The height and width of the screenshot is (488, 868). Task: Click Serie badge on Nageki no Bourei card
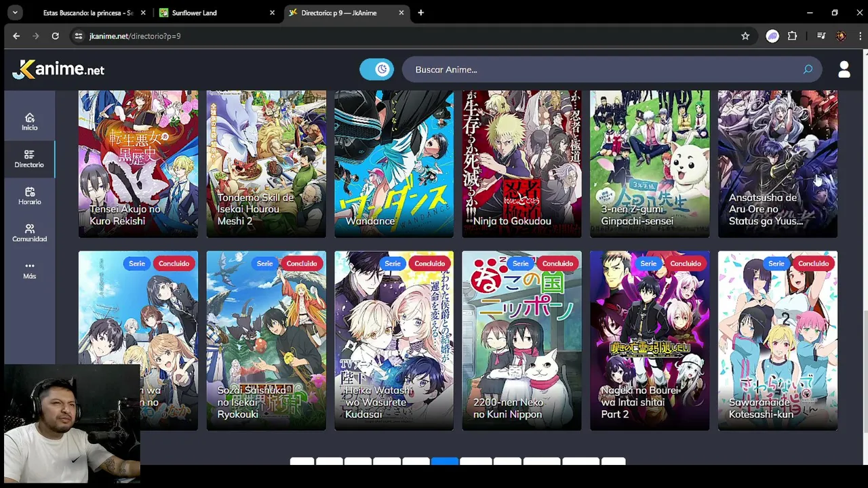pyautogui.click(x=648, y=264)
